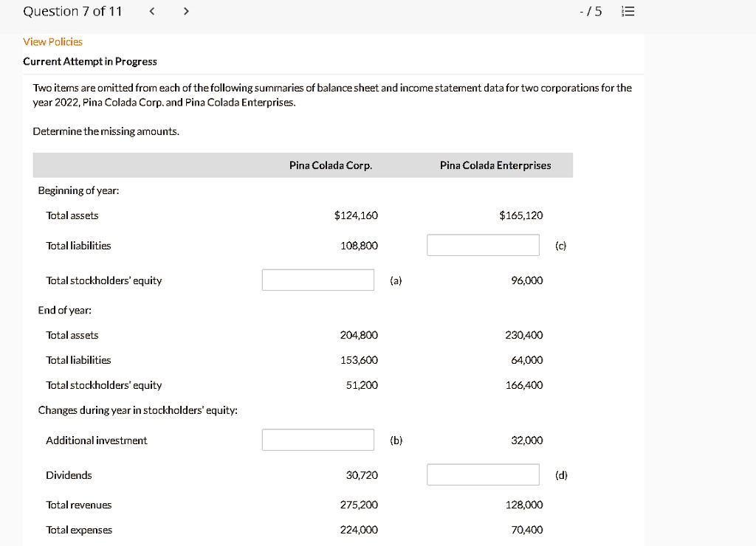Select the 153,600 end total liabilities value
Screen dimensions: 756x546
(x=359, y=360)
